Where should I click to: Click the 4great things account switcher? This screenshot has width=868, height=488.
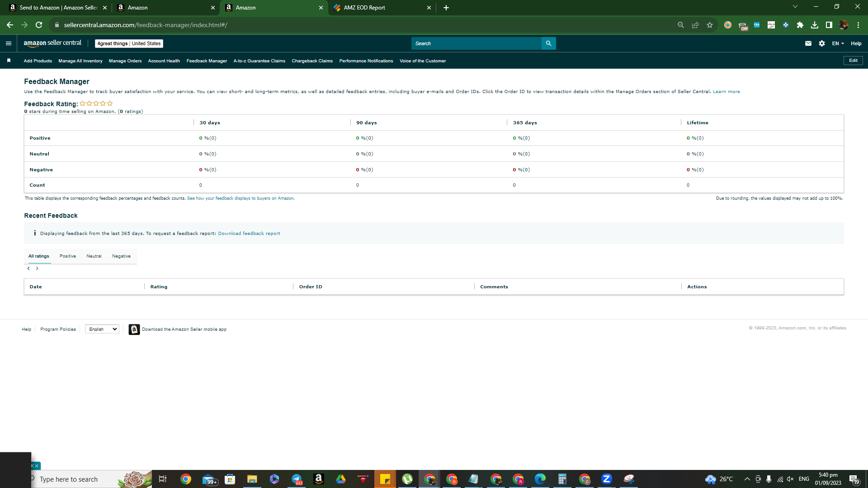(x=129, y=43)
